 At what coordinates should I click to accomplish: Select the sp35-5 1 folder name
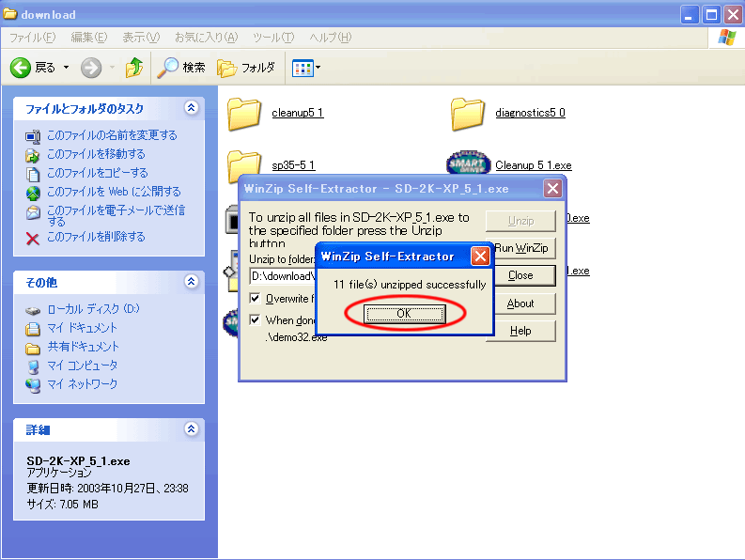point(293,165)
